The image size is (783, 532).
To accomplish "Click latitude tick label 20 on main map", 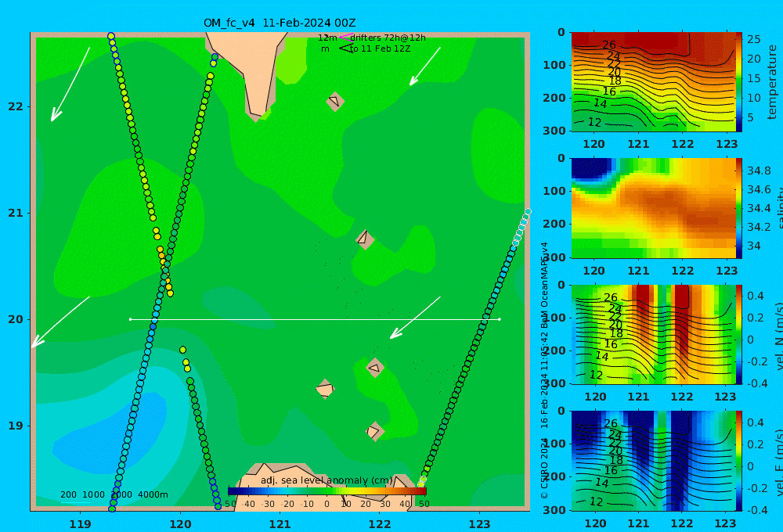I will click(x=16, y=319).
